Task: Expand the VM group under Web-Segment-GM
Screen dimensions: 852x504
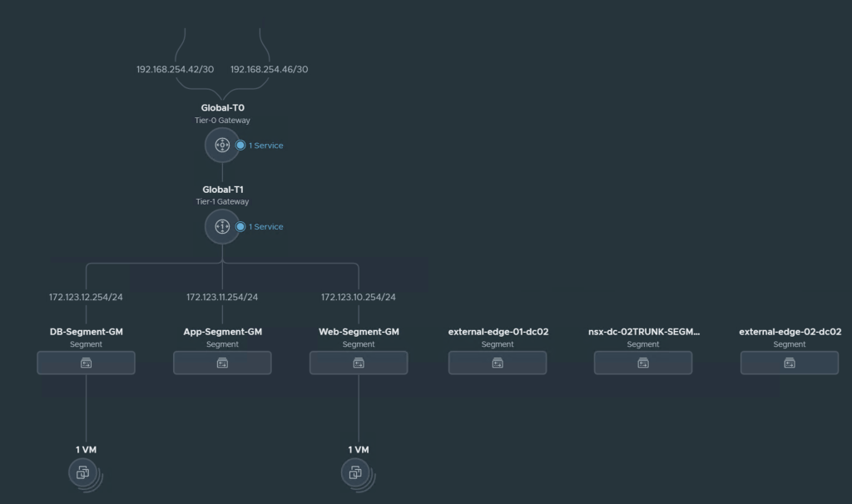Action: [356, 473]
